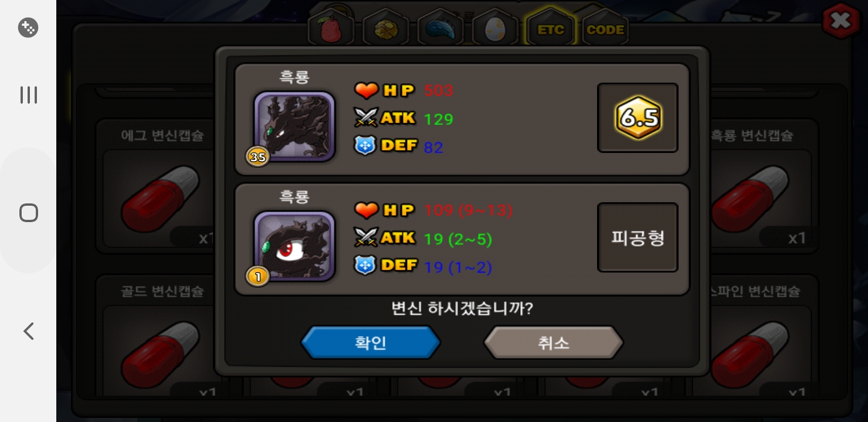Tap the level 35 black dragon portrait
Viewport: 868px width, 422px height.
click(294, 127)
